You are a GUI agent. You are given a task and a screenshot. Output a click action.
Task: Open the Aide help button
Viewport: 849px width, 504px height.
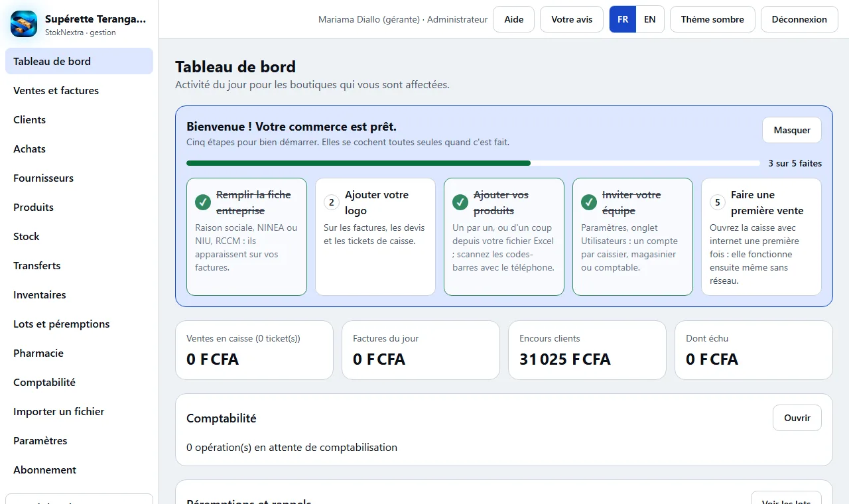pos(514,19)
